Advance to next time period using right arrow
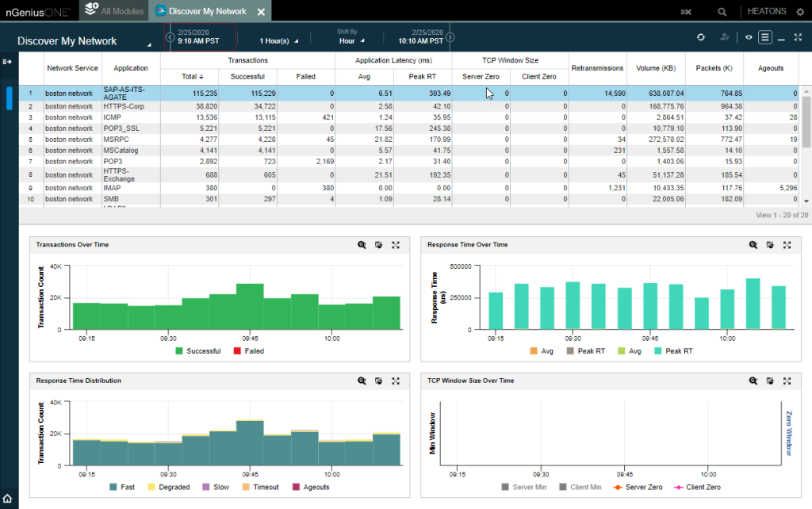 coord(450,37)
